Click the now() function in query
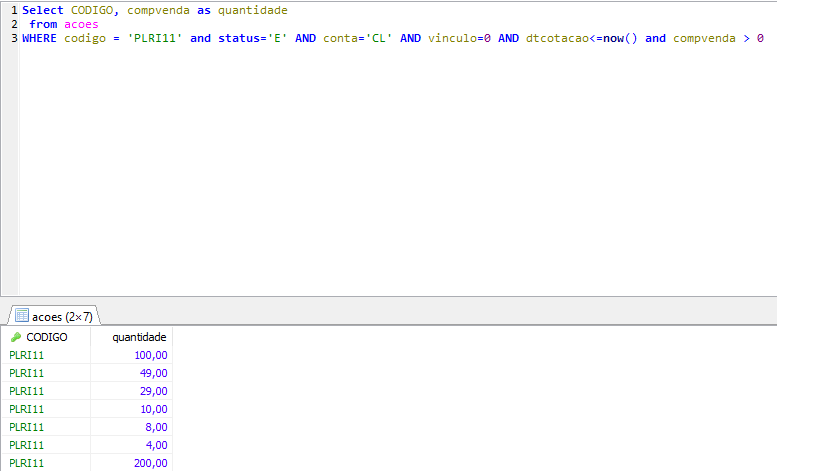 coord(620,39)
